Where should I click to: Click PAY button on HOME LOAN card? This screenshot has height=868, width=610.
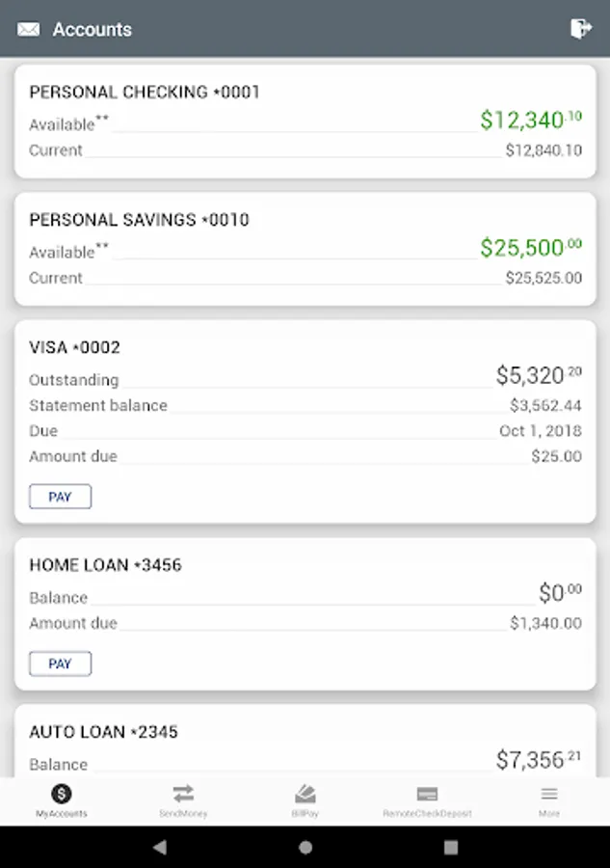60,664
